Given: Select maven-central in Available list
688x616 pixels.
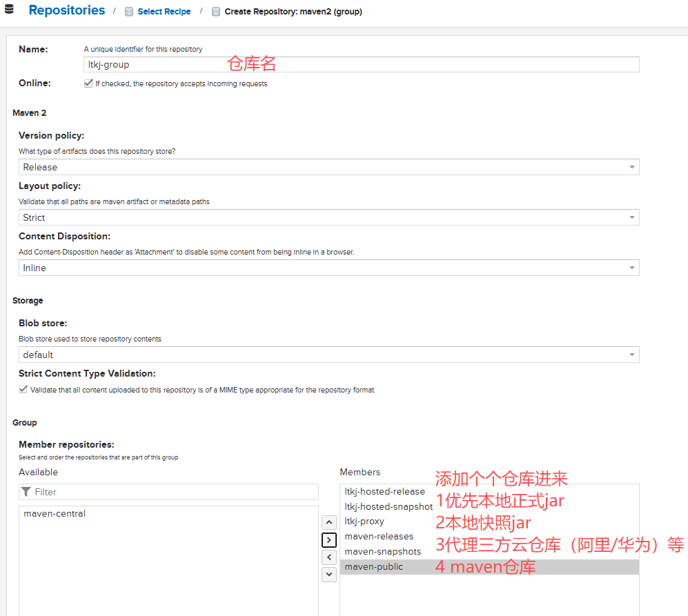Looking at the screenshot, I should (x=168, y=513).
